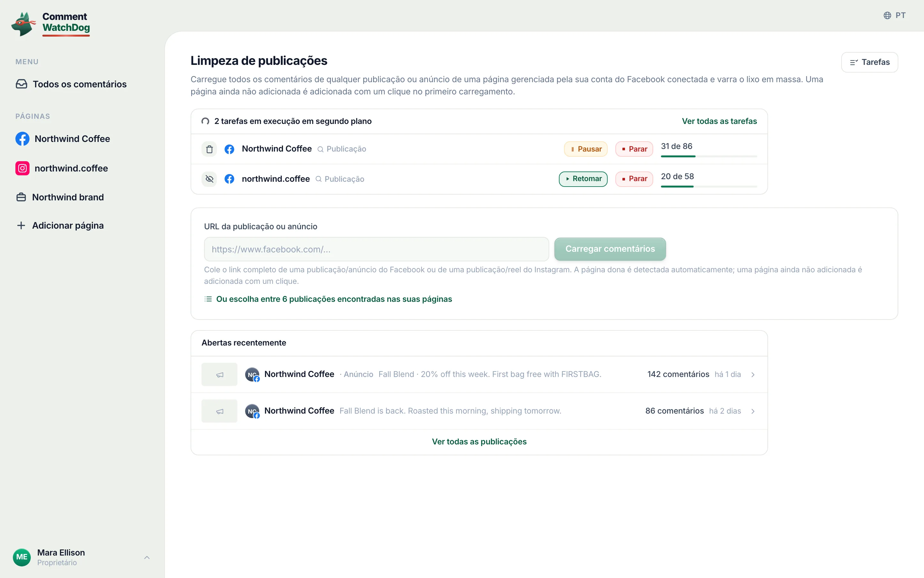Click the globe icon next to PT
The width and height of the screenshot is (924, 578).
coord(887,15)
